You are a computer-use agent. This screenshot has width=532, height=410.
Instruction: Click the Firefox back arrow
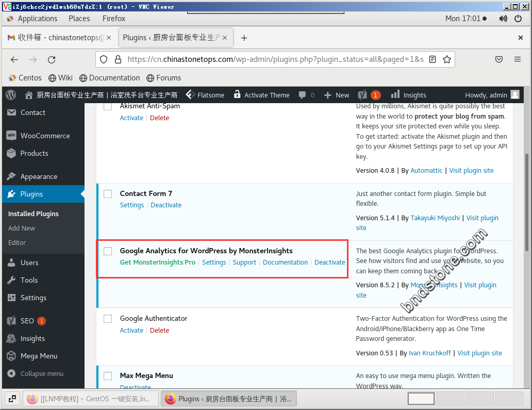(14, 60)
